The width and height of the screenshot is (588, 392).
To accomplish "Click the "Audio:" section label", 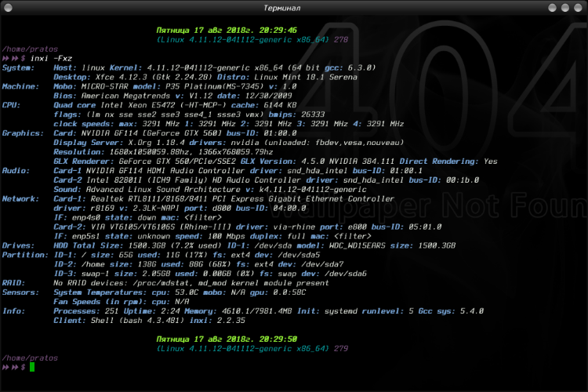I will tap(16, 170).
